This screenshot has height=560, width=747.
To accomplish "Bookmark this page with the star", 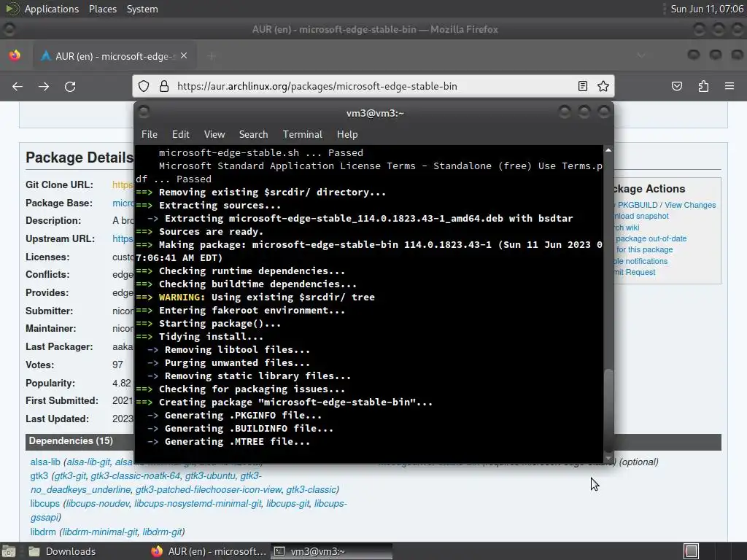I will (603, 86).
